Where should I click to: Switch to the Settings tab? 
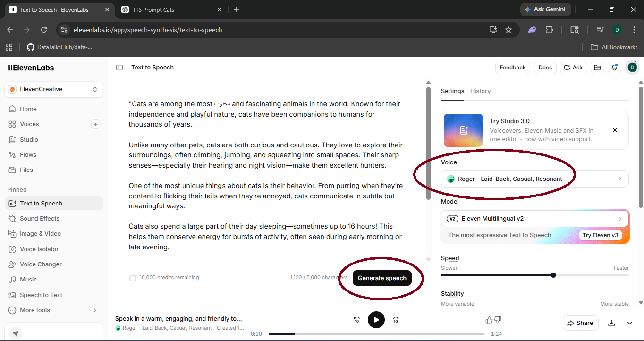[x=452, y=91]
